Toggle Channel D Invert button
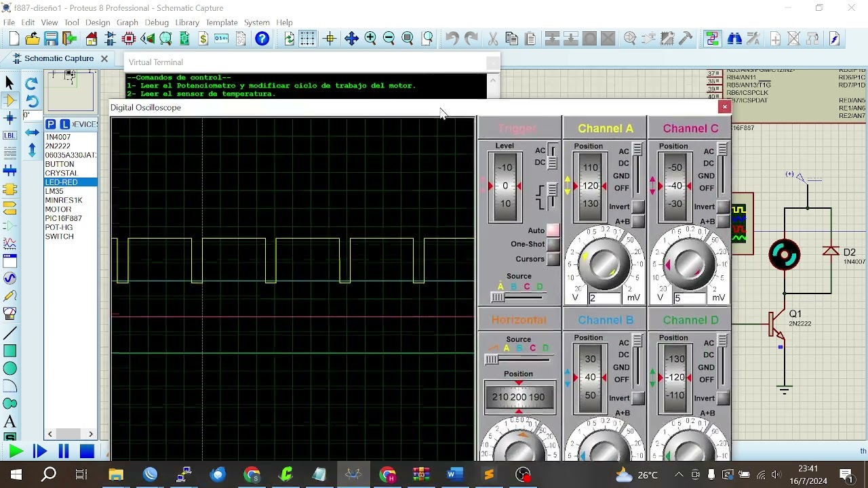Screen dimensions: 868x488 coord(723,399)
